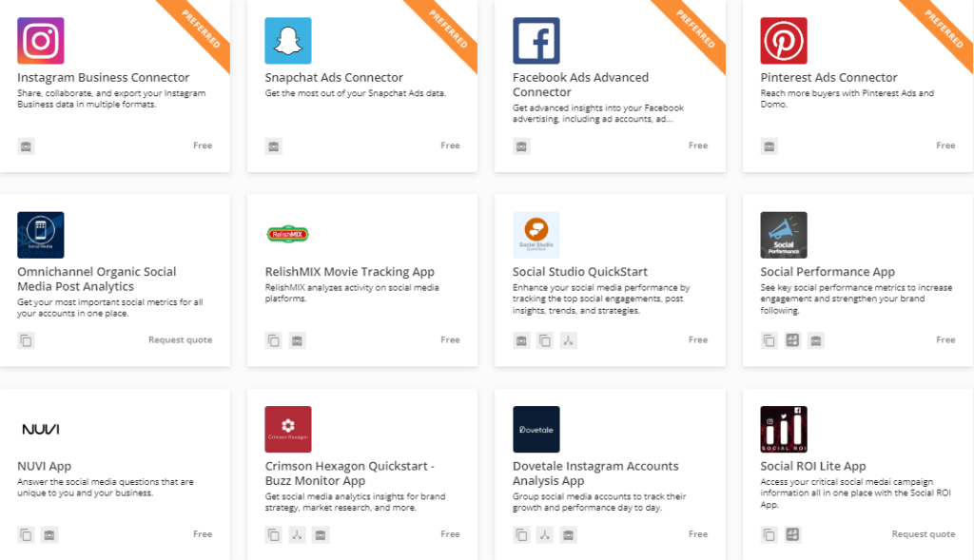974x560 pixels.
Task: Click the Dovetale app logo
Action: point(536,430)
